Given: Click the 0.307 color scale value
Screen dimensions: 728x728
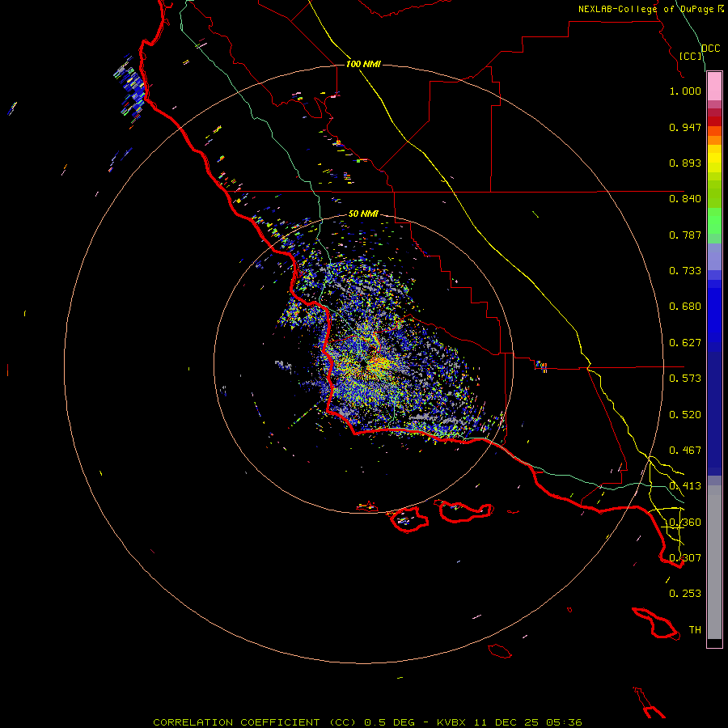Looking at the screenshot, I should [685, 558].
